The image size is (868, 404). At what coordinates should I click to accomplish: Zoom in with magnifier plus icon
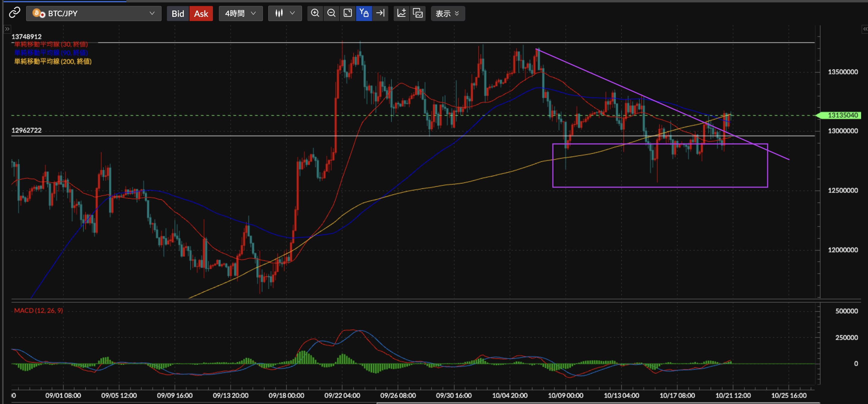(315, 13)
